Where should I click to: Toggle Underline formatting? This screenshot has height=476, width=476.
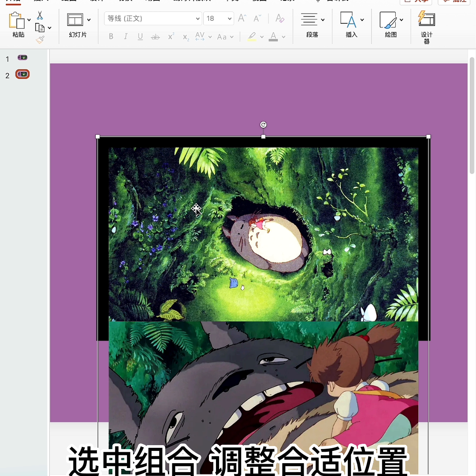(140, 37)
